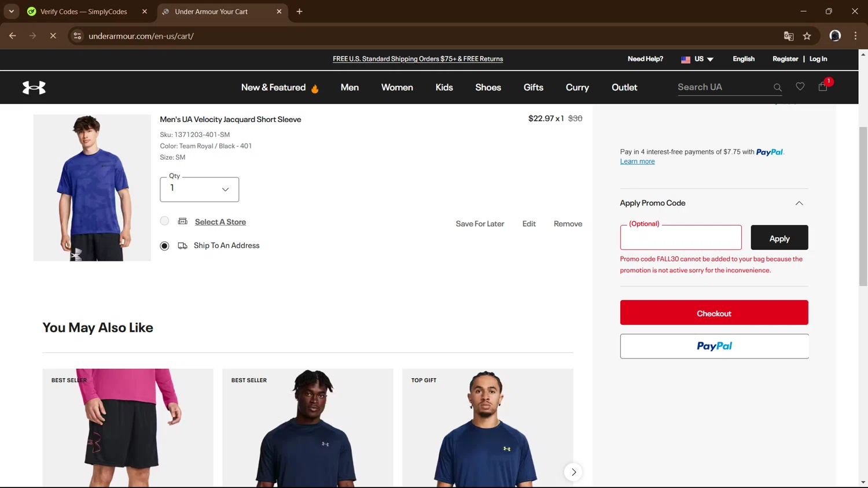The width and height of the screenshot is (868, 488).
Task: Open the Gifts menu
Action: click(x=533, y=87)
